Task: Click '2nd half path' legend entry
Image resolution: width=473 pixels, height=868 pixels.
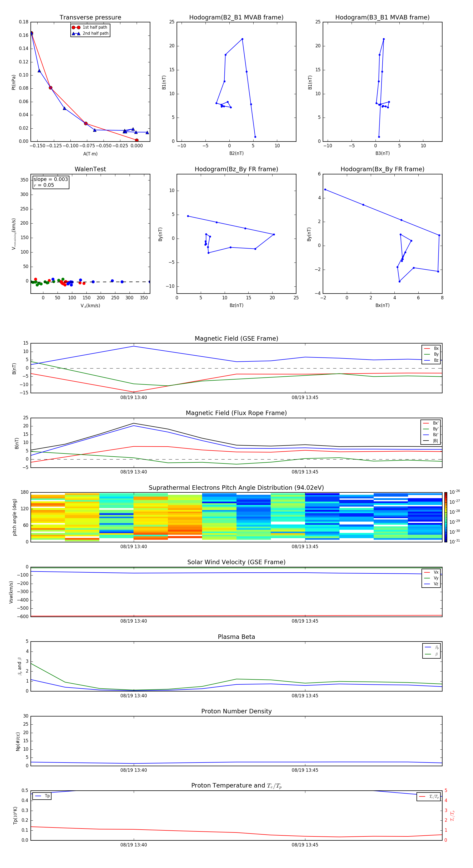Action: coord(90,33)
